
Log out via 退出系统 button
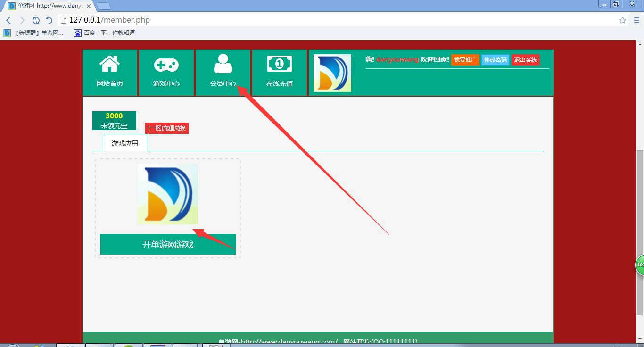coord(525,60)
